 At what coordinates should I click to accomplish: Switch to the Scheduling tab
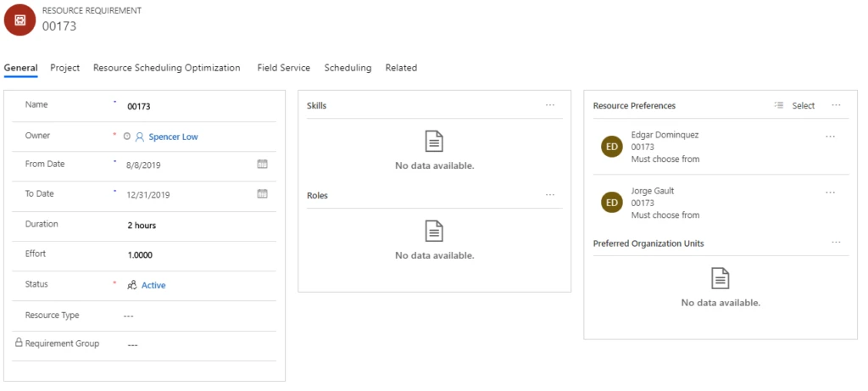(x=348, y=68)
